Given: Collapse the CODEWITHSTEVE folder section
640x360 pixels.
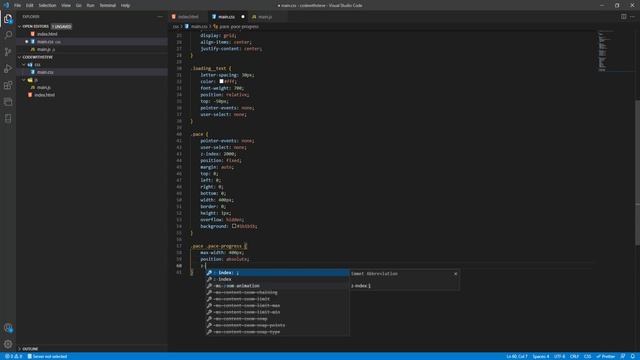Looking at the screenshot, I should (19, 57).
